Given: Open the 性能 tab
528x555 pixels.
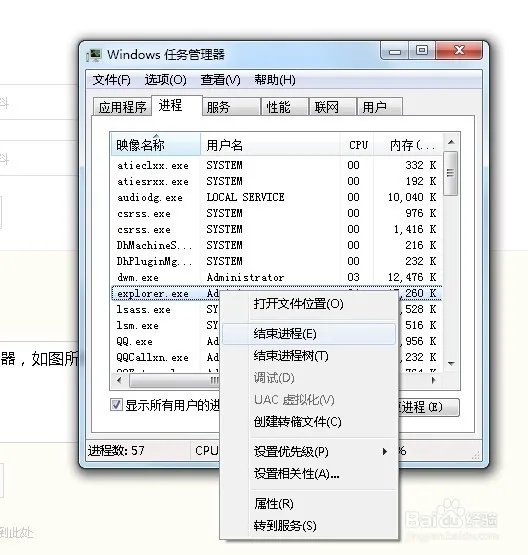Looking at the screenshot, I should coord(285,107).
